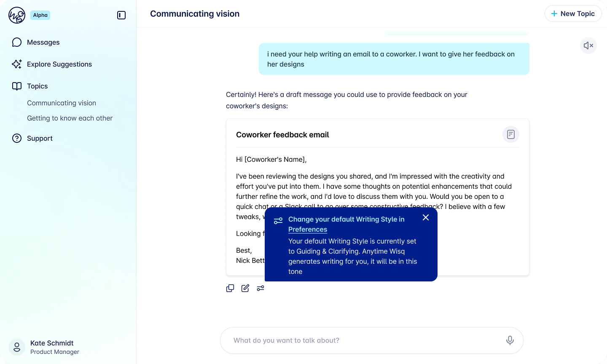Select Getting to know each other topic

click(70, 118)
